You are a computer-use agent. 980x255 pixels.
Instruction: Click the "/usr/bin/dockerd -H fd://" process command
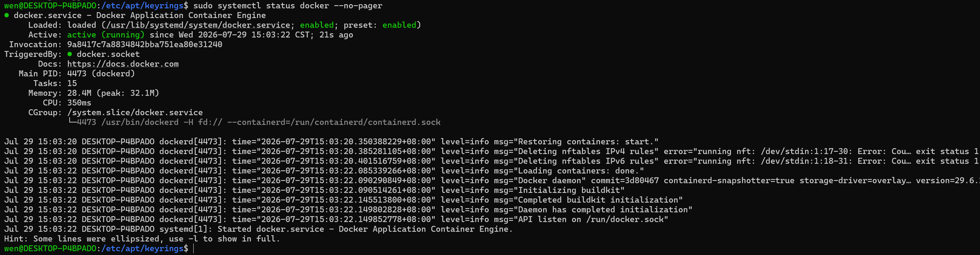coord(161,122)
